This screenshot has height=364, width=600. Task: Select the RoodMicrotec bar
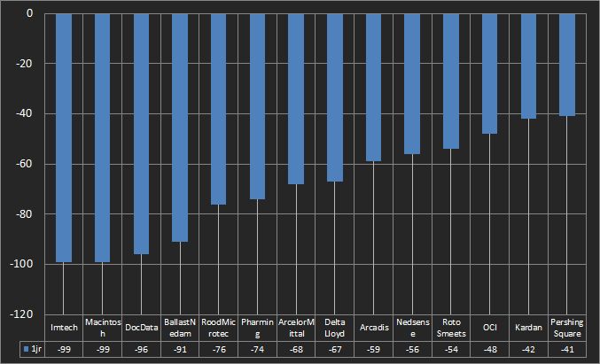point(219,109)
